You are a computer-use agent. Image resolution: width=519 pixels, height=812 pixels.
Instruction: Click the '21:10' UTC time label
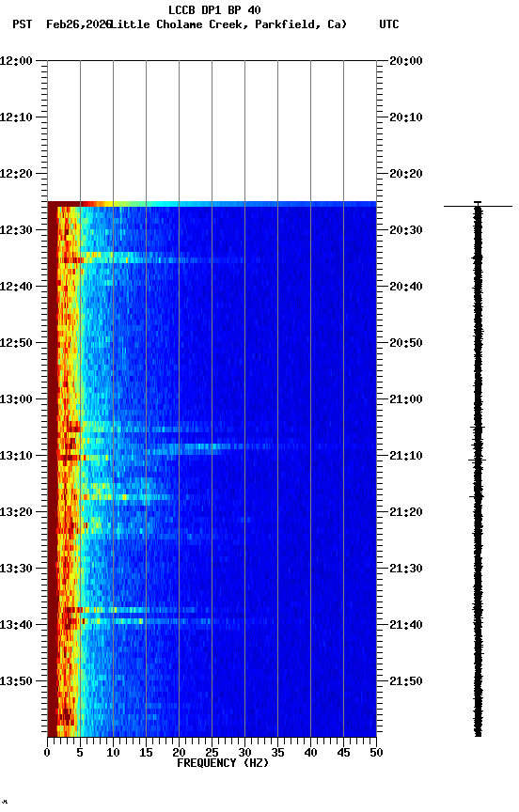click(x=406, y=456)
